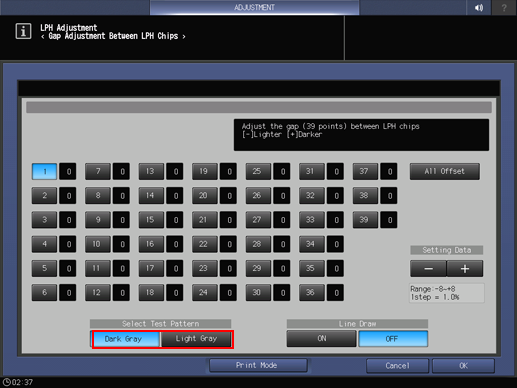Pick gap point 10
Image resolution: width=517 pixels, height=388 pixels.
click(x=98, y=244)
